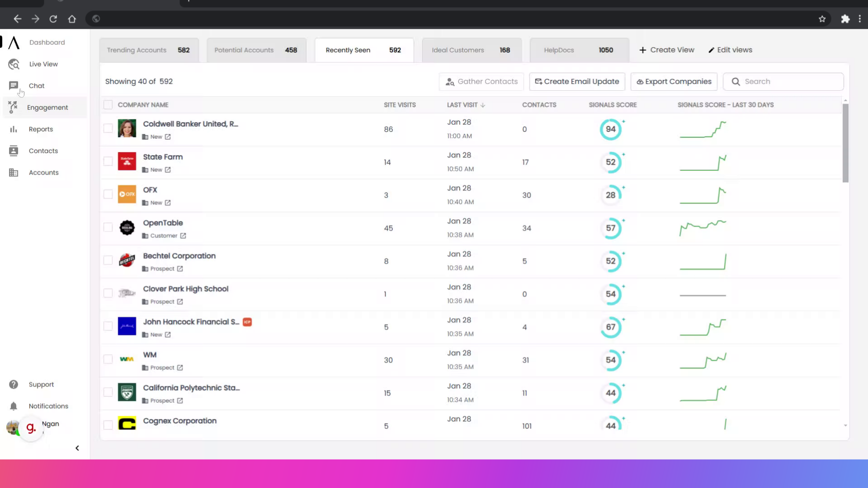Open the Accounts building icon
Viewport: 868px width, 488px height.
[14, 173]
